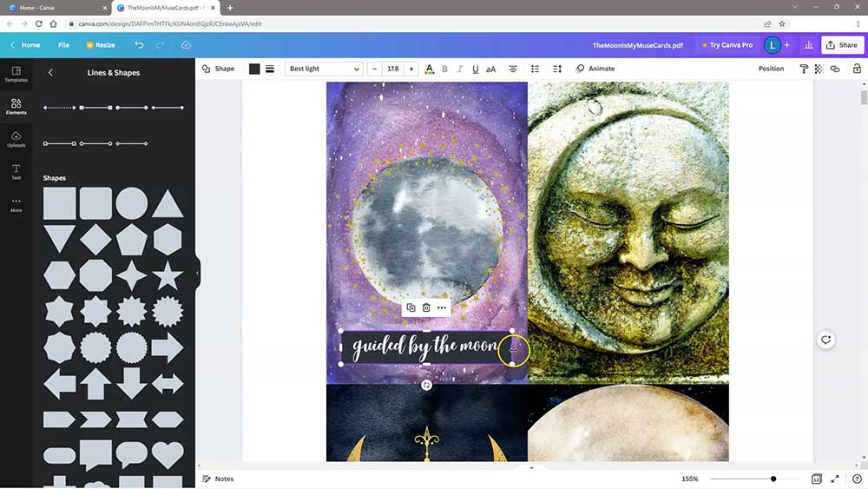Copy style with paint roller icon
The height and width of the screenshot is (489, 868).
(804, 69)
